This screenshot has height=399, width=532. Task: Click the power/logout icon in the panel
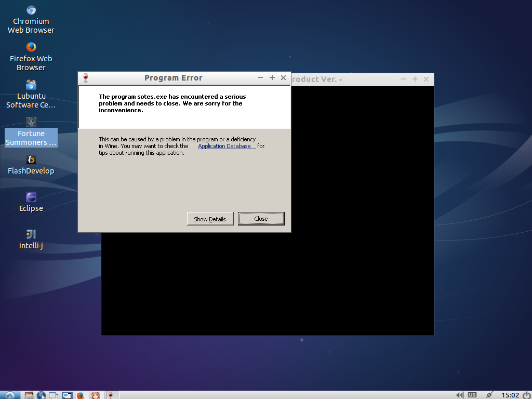[526, 395]
